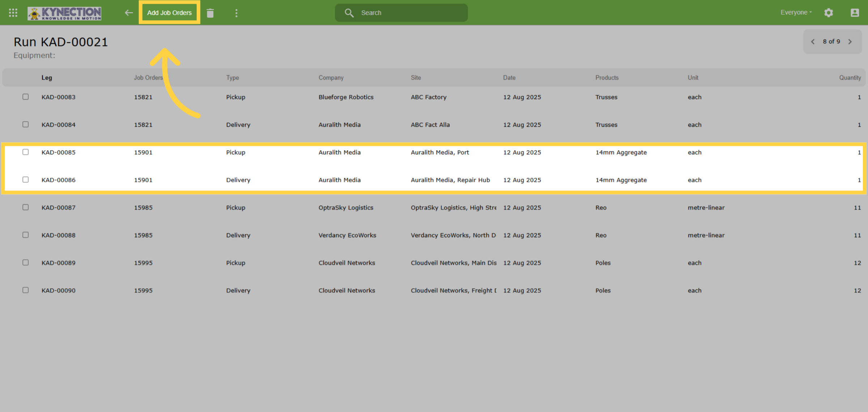The image size is (868, 412).
Task: Sort by the Unit column header
Action: (x=693, y=77)
